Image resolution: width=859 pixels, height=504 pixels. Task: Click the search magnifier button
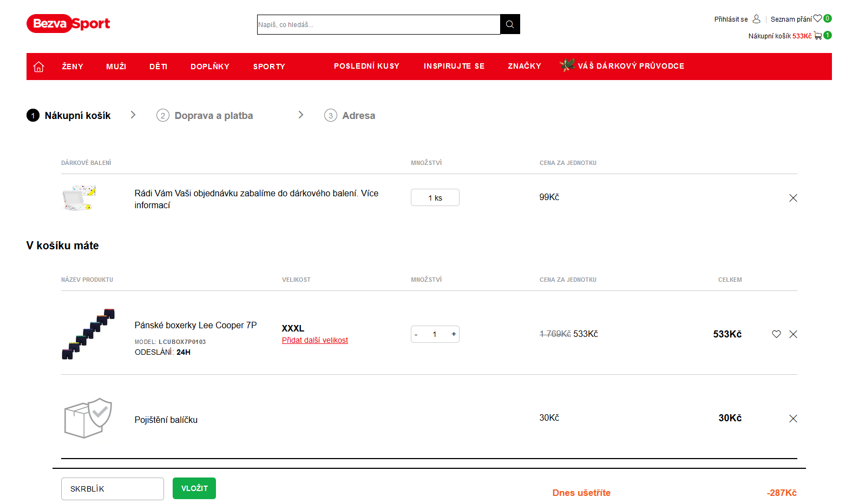pyautogui.click(x=510, y=24)
